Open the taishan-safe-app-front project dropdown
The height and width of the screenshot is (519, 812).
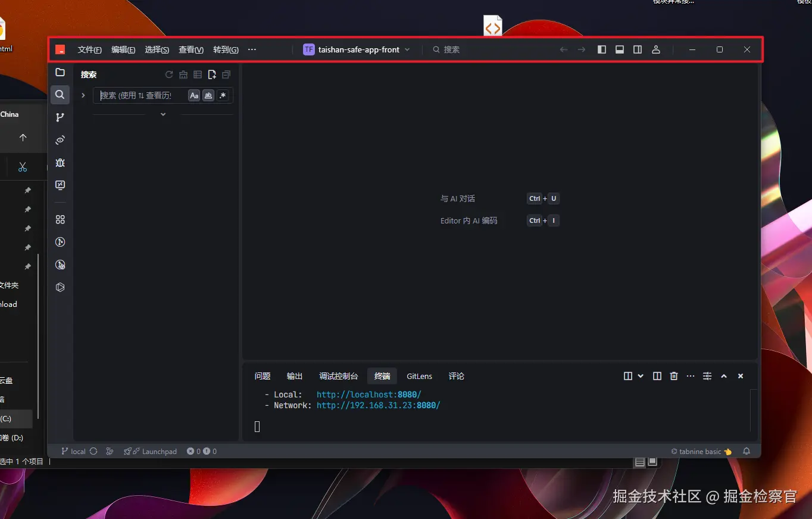pos(407,49)
